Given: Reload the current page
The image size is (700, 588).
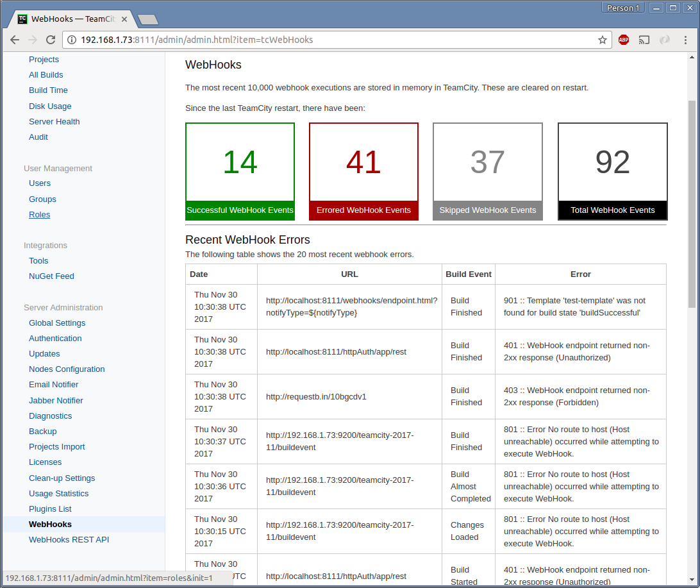Looking at the screenshot, I should coord(51,40).
